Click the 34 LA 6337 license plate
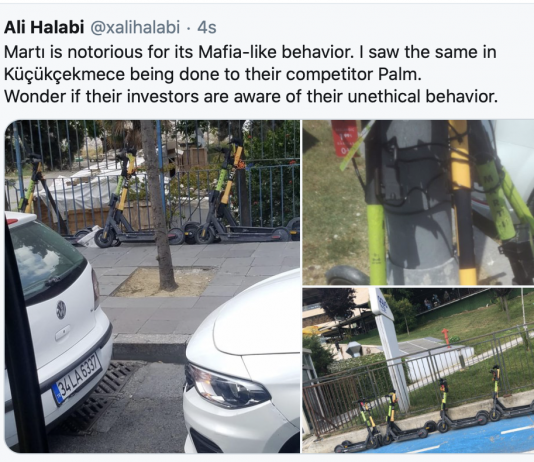Screen dimensions: 534x462 pyautogui.click(x=77, y=379)
